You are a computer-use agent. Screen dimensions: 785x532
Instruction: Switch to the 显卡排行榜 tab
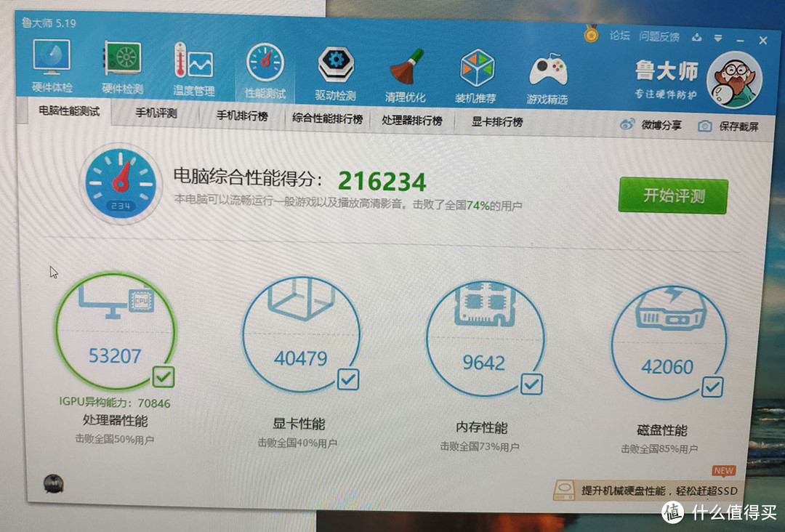click(497, 121)
